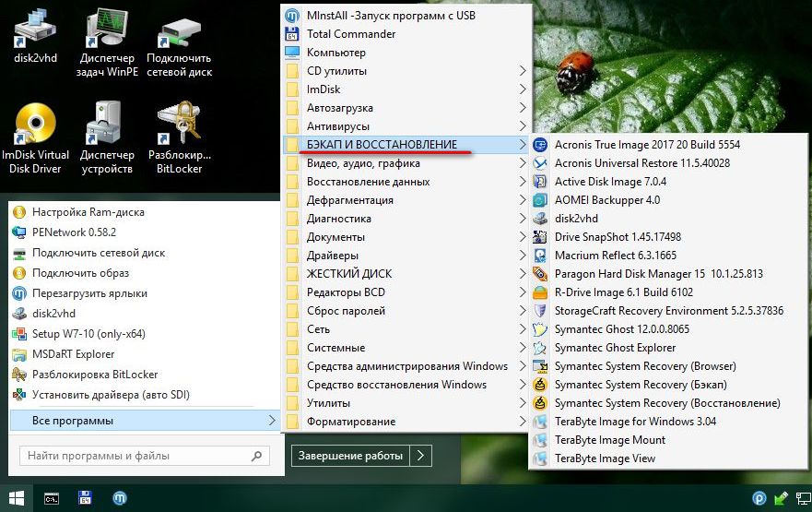Click the Acronis True Image 2017 icon
The width and height of the screenshot is (812, 512).
pyautogui.click(x=540, y=145)
